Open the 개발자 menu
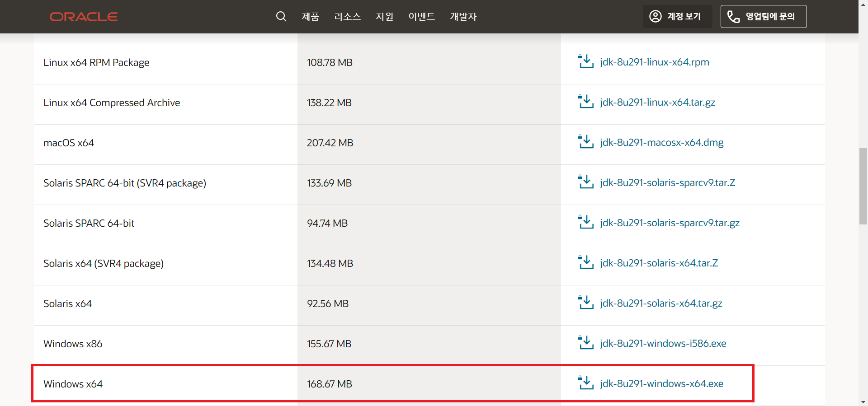The width and height of the screenshot is (868, 406). tap(463, 17)
